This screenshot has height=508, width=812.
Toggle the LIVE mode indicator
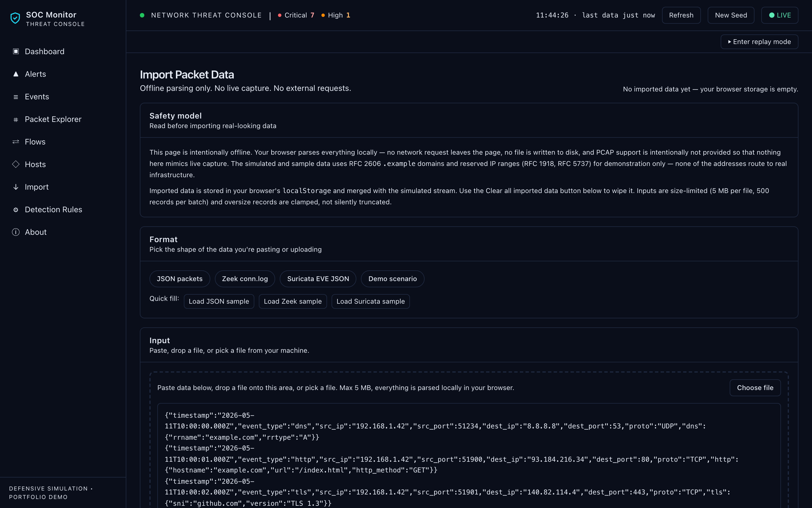point(780,15)
